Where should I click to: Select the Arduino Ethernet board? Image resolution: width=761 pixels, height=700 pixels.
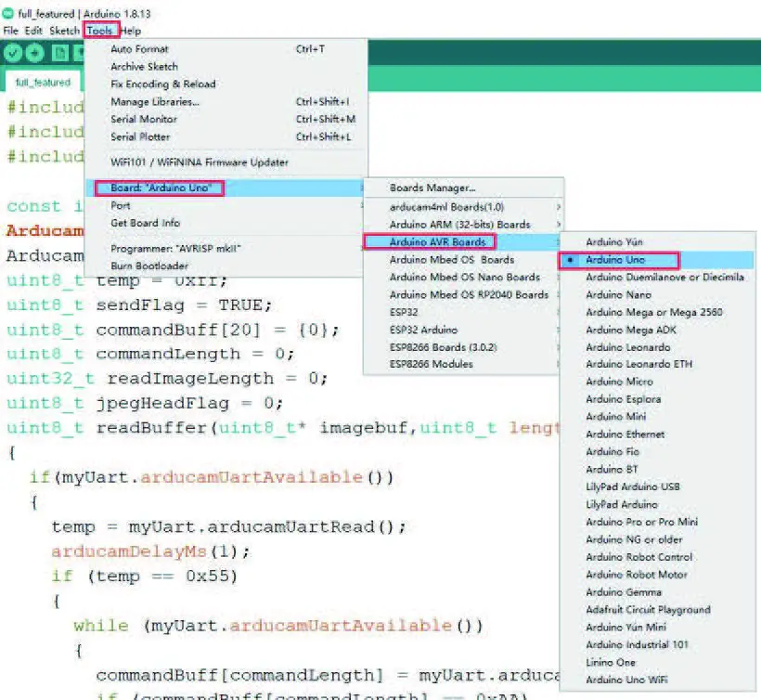point(657,434)
